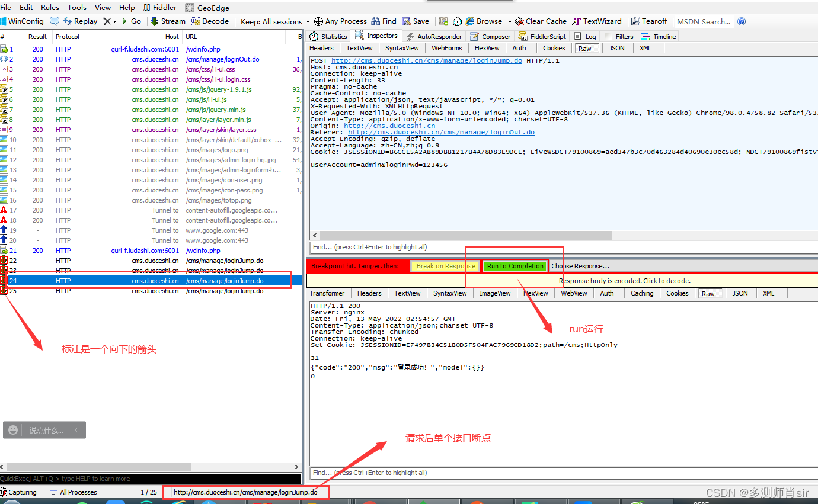
Task: Click the blue help question icon
Action: [741, 21]
